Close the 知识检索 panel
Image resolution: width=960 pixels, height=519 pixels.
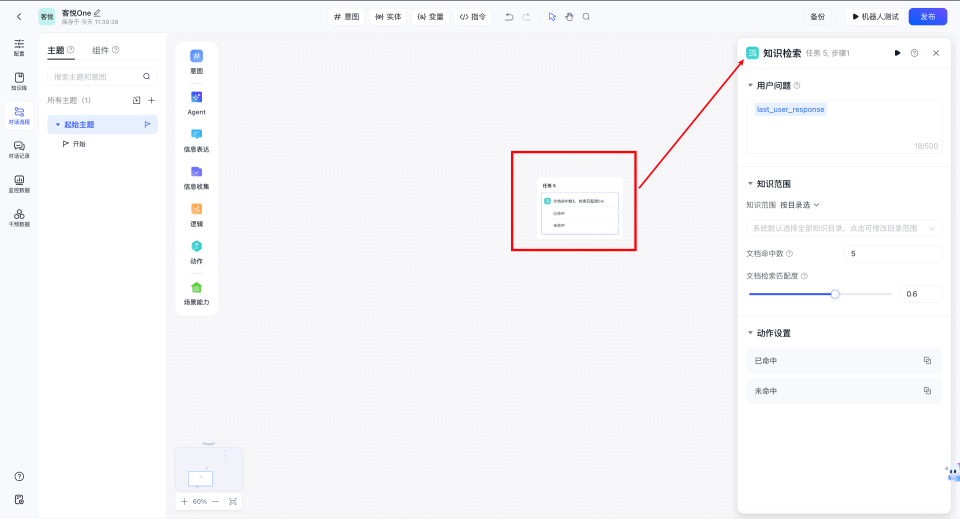point(936,53)
